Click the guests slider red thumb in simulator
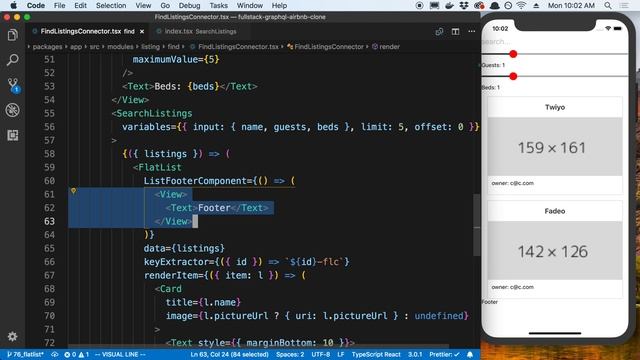 tap(513, 54)
